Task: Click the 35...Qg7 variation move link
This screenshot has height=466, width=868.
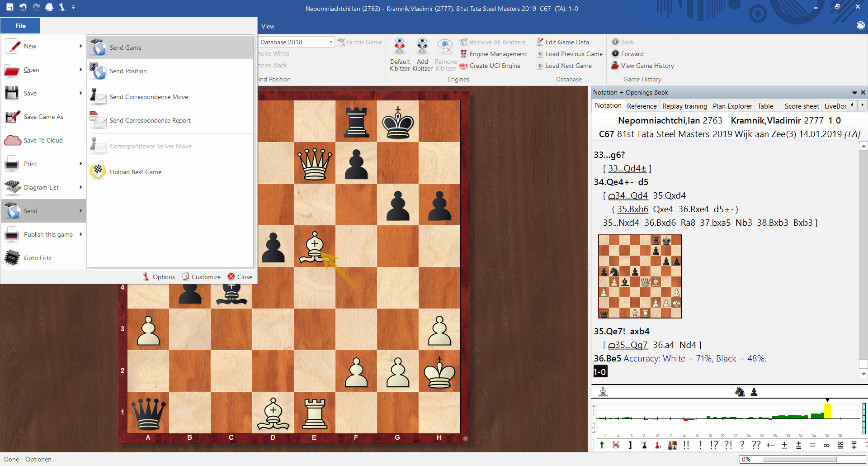Action: (628, 345)
